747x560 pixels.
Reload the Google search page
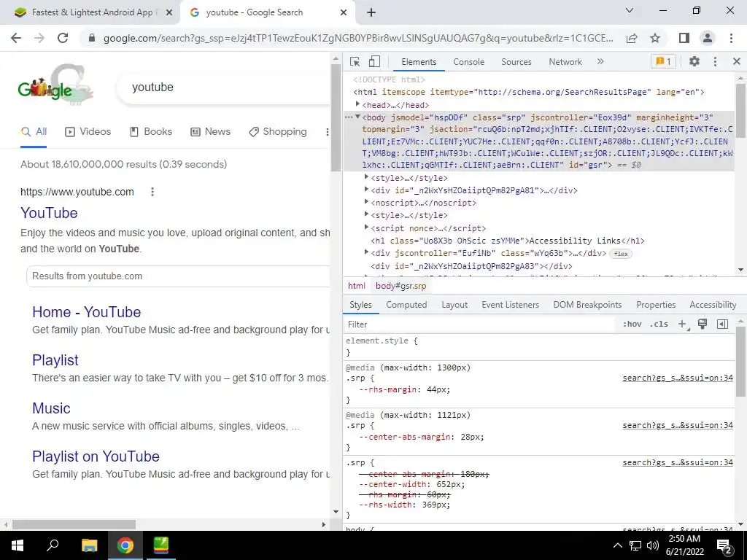[x=63, y=38]
